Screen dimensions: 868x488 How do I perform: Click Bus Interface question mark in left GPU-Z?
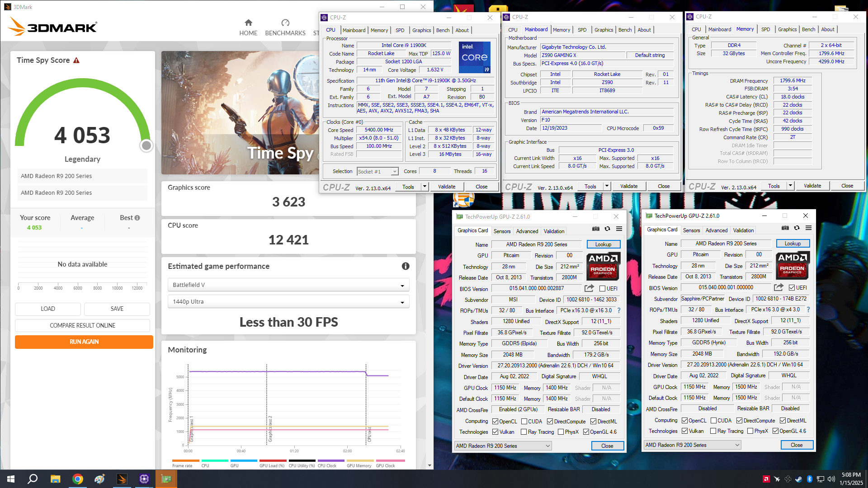619,310
